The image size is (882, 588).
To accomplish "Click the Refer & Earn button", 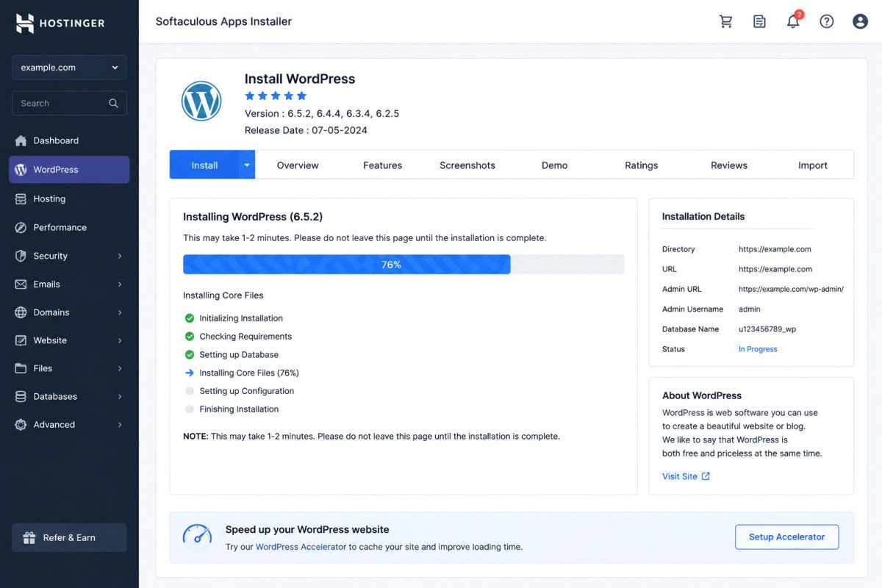I will [x=69, y=537].
